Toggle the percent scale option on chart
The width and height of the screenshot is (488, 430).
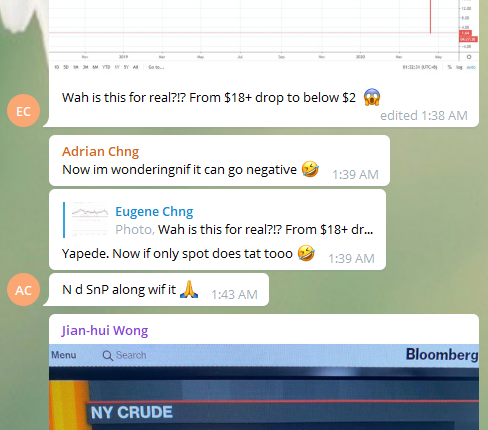pos(449,67)
